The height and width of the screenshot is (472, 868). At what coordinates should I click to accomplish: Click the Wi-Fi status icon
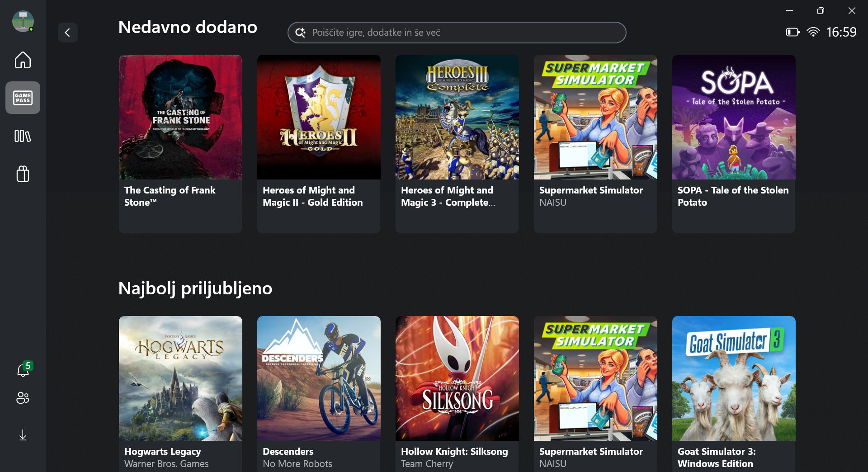coord(813,32)
